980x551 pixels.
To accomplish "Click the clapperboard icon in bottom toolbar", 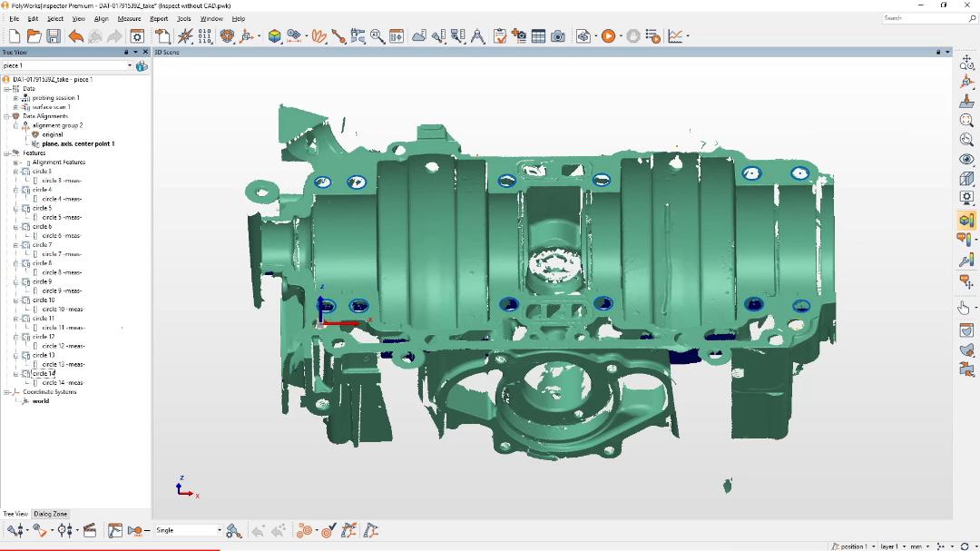I will 89,530.
